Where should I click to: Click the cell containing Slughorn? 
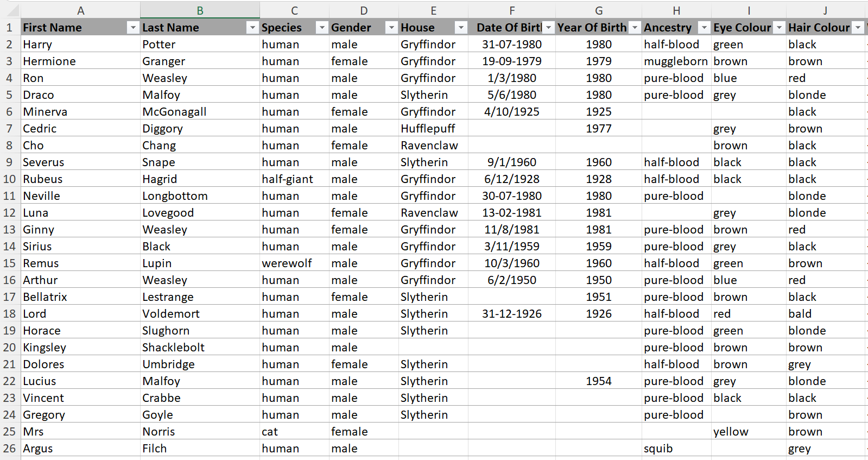(200, 331)
